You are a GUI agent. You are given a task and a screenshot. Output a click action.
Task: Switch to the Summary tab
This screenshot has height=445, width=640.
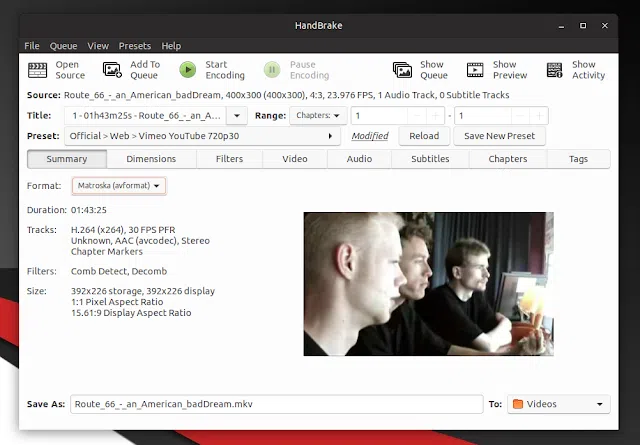point(67,159)
